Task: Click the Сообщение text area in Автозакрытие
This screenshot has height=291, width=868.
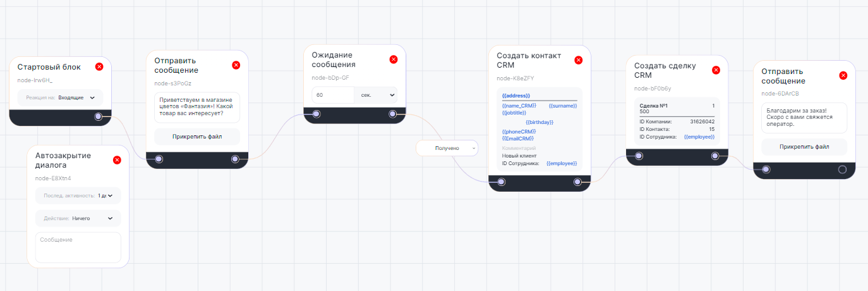Action: [78, 247]
